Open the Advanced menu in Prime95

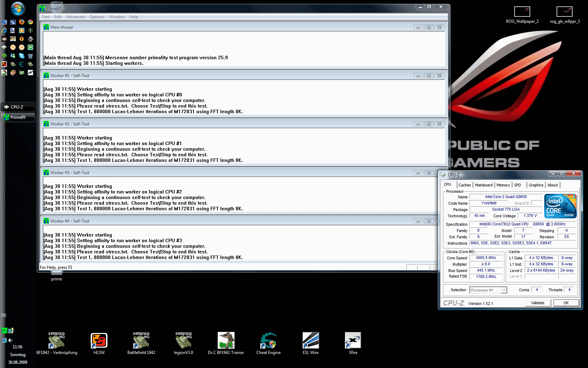click(x=75, y=17)
